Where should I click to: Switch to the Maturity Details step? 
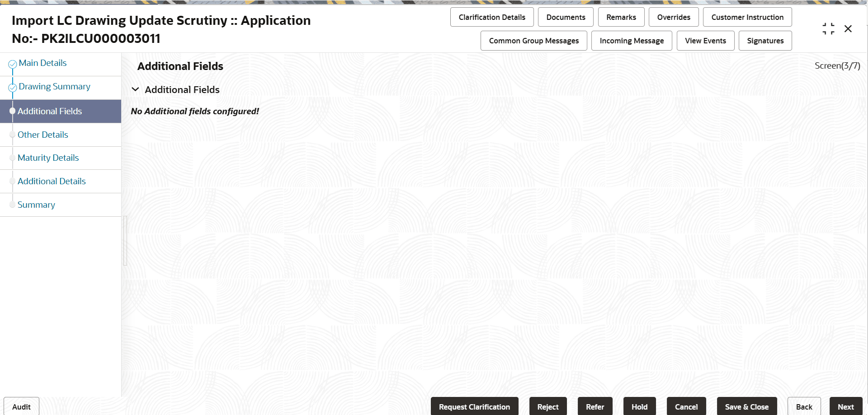click(48, 158)
